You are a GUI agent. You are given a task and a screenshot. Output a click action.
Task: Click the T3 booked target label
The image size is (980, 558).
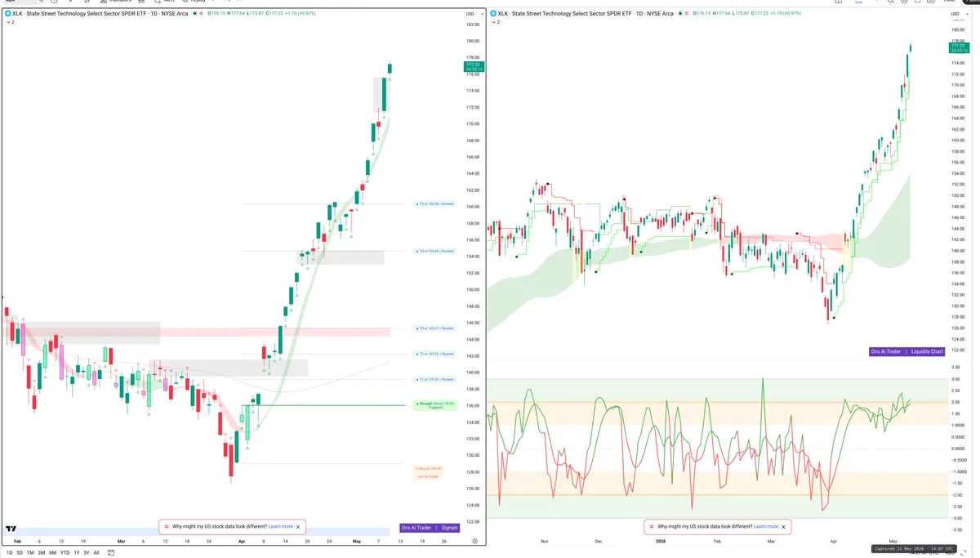434,328
